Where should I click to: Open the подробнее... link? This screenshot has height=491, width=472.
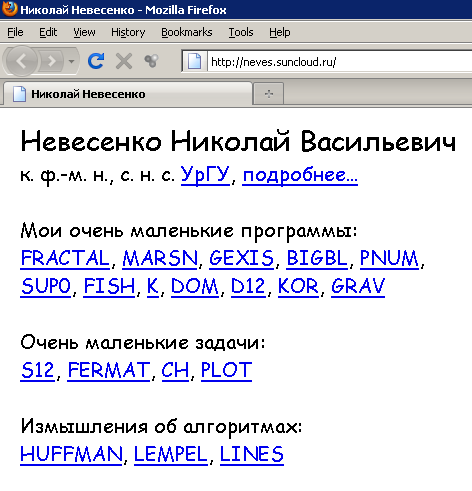click(x=300, y=175)
